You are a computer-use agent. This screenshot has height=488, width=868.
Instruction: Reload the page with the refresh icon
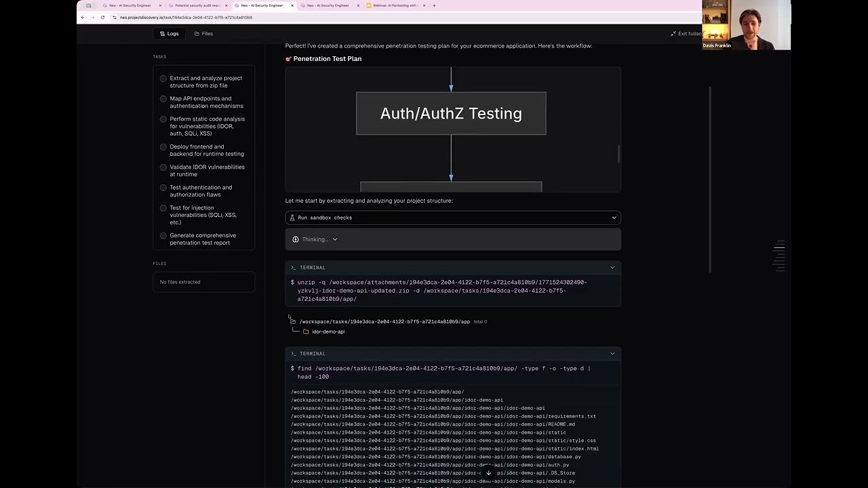[102, 18]
